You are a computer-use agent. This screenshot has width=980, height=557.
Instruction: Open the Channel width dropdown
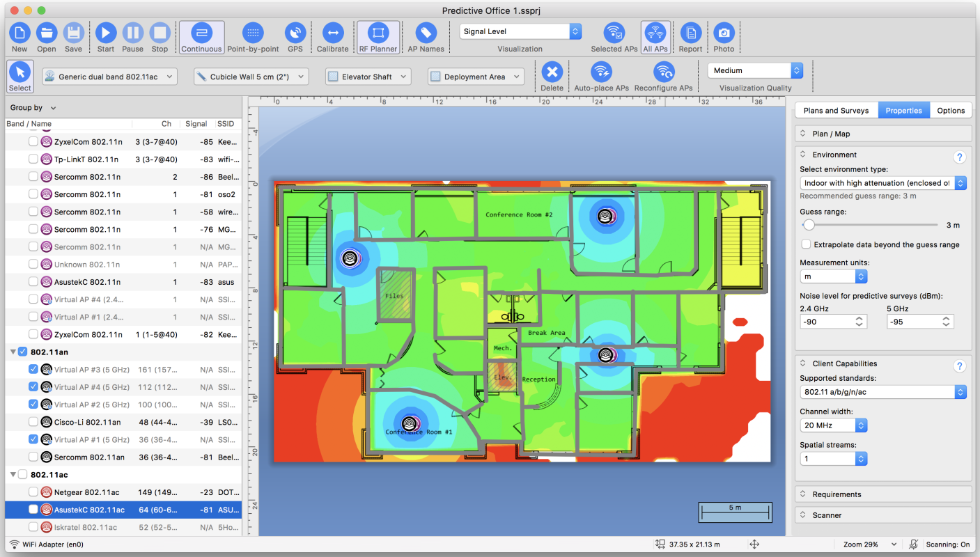coord(833,425)
